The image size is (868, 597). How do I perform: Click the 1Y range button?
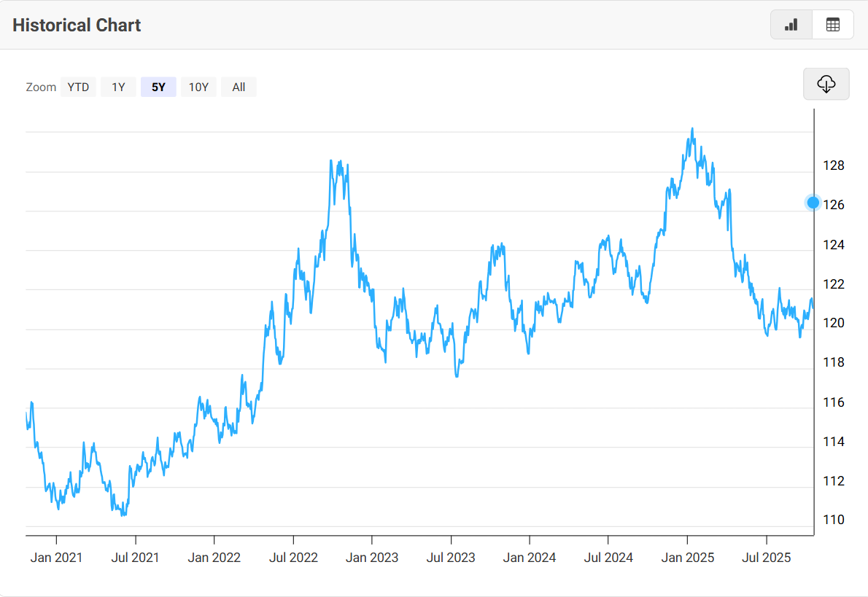point(118,87)
